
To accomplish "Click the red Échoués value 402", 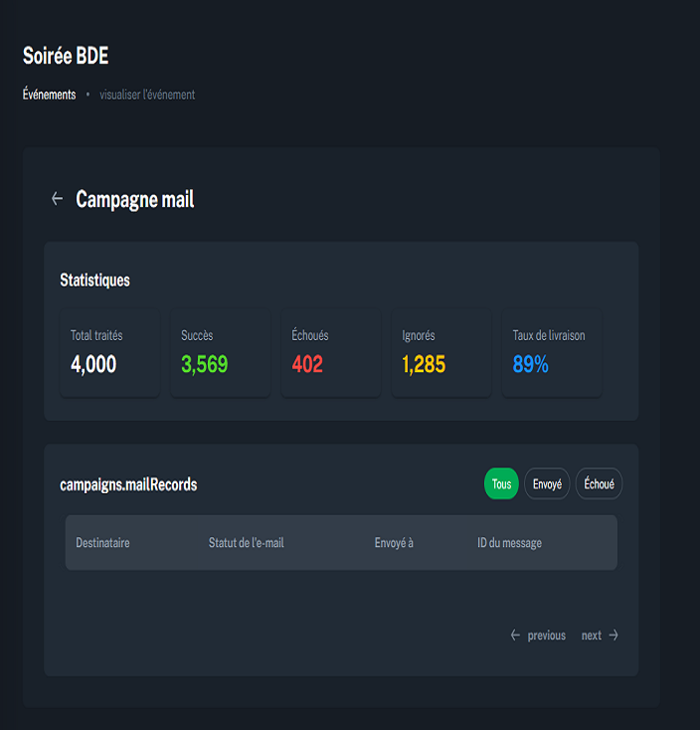I will coord(307,365).
